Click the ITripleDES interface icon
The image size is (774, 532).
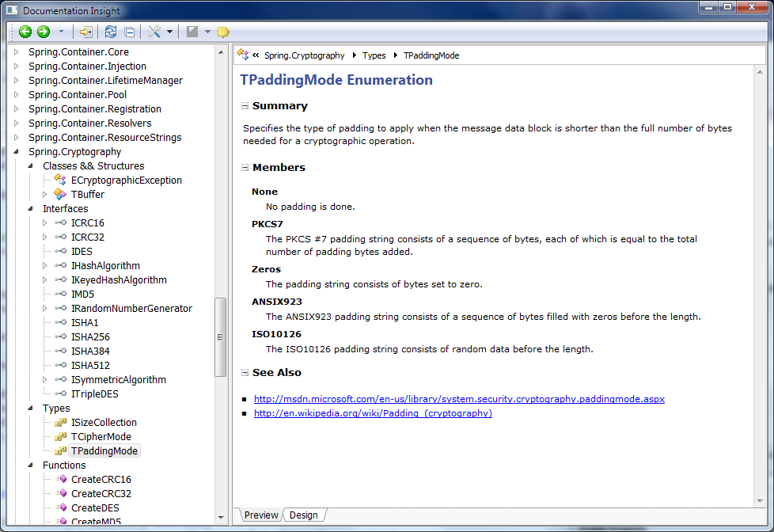coord(60,393)
